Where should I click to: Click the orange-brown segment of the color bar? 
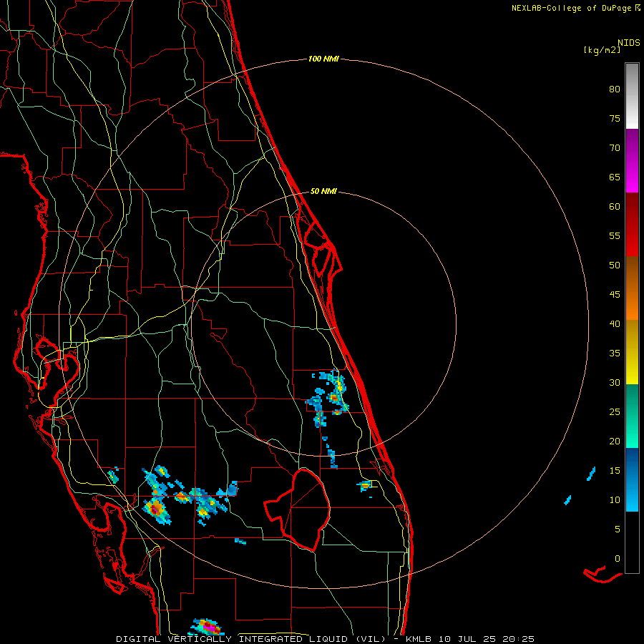click(x=632, y=288)
